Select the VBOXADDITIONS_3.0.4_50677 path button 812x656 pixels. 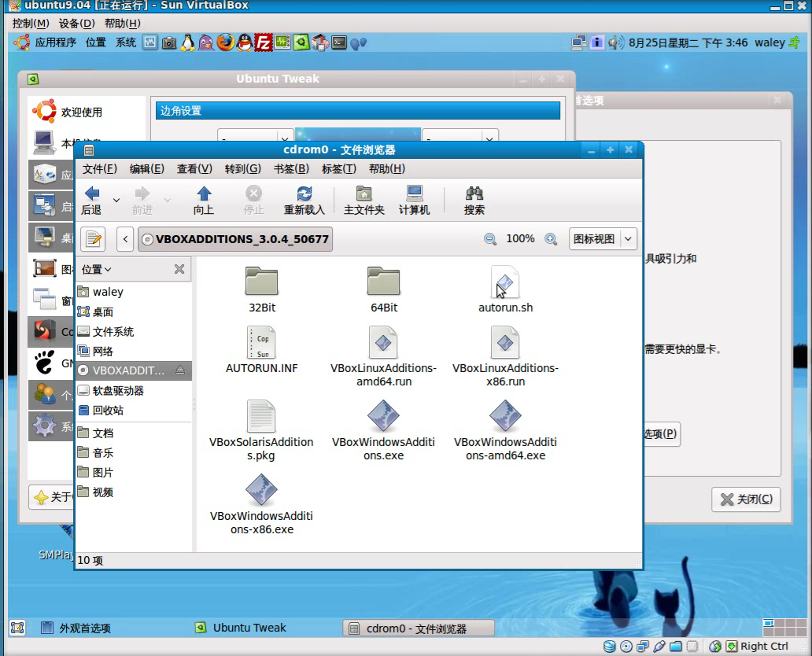point(235,239)
